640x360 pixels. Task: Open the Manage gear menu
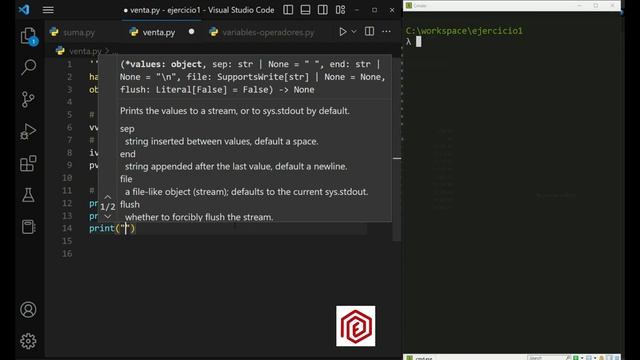[x=28, y=341]
